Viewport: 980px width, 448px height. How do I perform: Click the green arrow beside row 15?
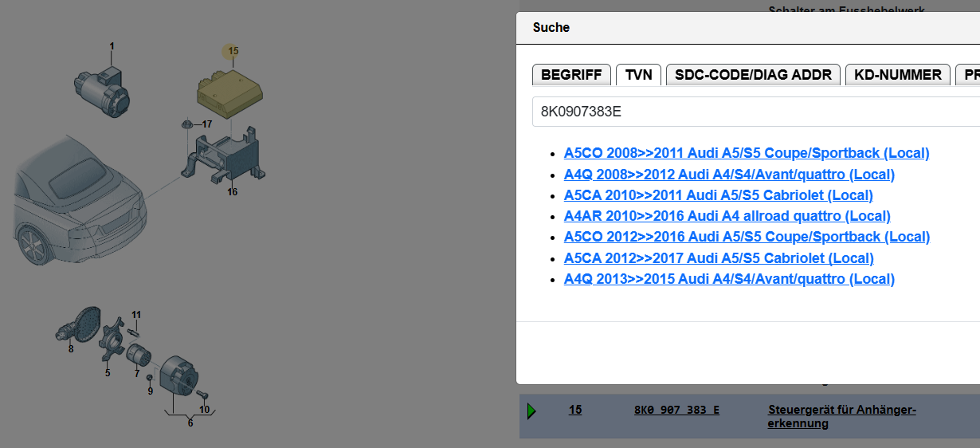pyautogui.click(x=531, y=411)
